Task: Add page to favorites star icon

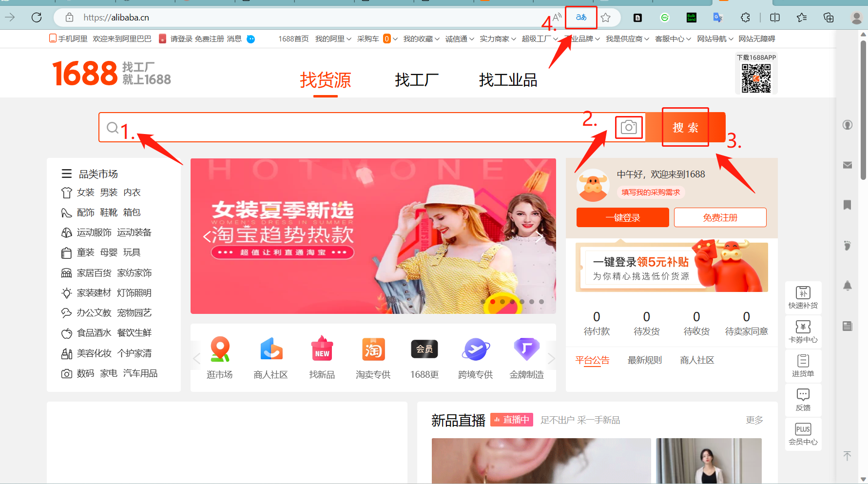Action: [x=606, y=18]
